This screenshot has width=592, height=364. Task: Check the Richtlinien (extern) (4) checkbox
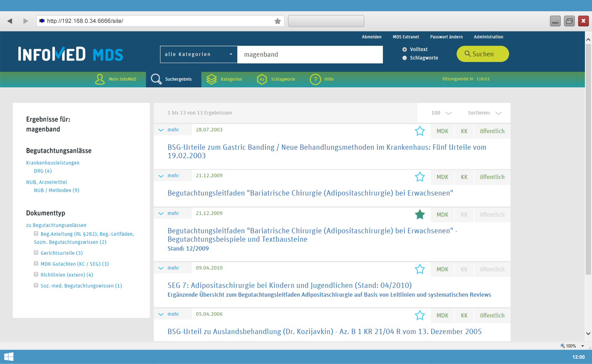[36, 274]
